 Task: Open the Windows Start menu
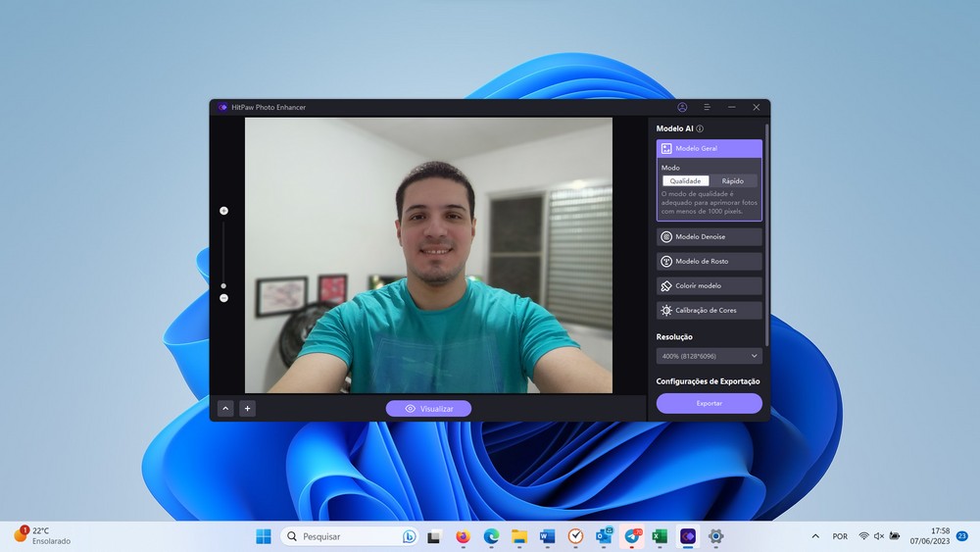pyautogui.click(x=263, y=536)
